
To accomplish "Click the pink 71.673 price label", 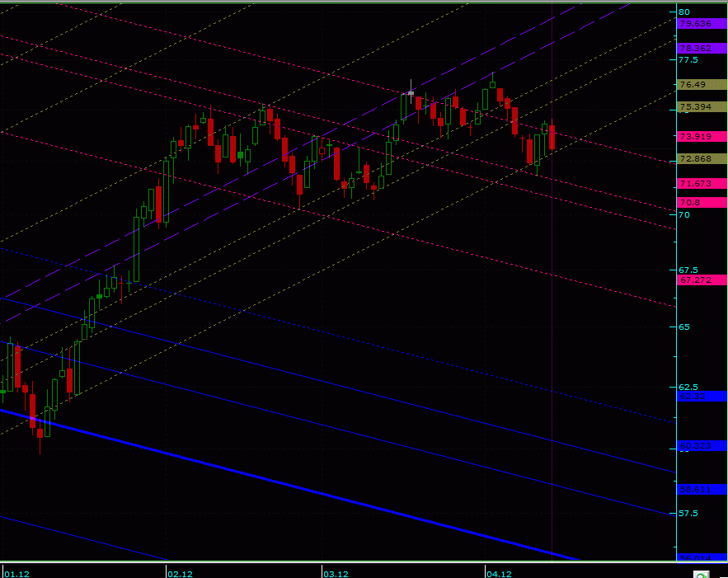I will point(702,183).
